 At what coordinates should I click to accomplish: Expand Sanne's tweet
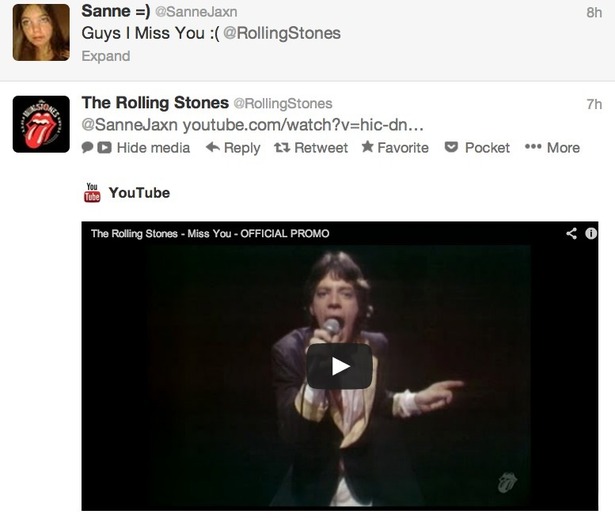click(x=105, y=56)
